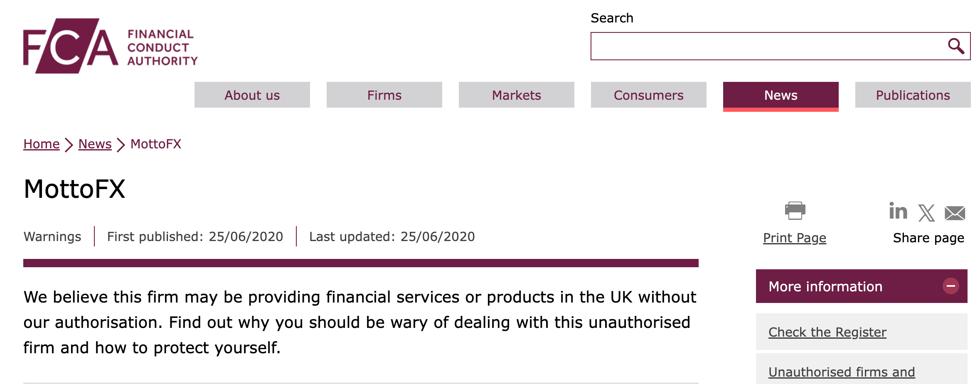The width and height of the screenshot is (980, 384).
Task: Collapse the More information panel
Action: point(950,286)
